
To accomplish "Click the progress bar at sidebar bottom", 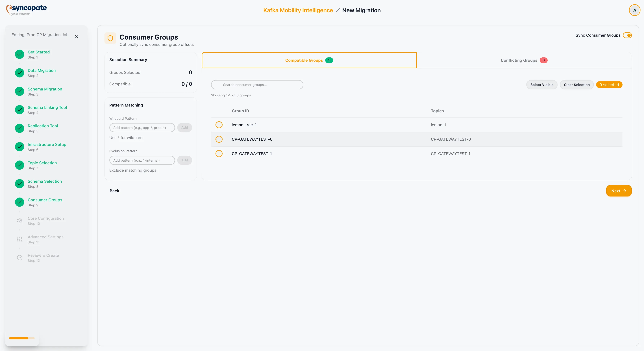I will (22, 338).
